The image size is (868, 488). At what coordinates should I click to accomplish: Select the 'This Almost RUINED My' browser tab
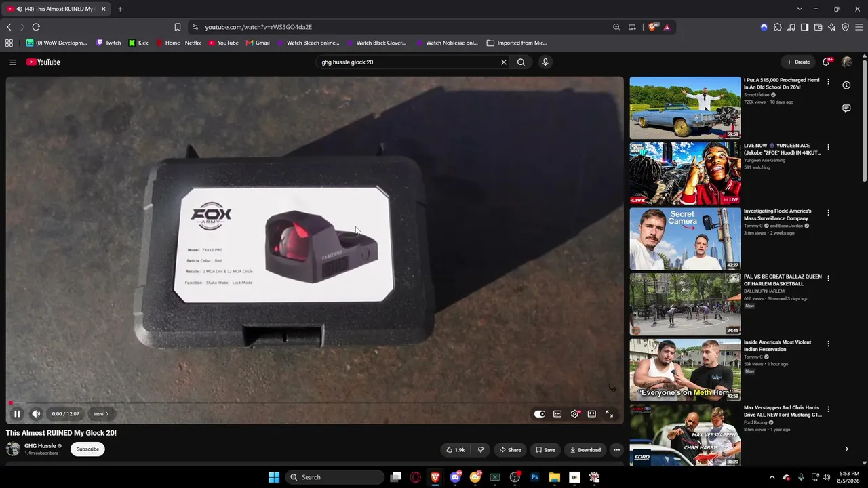(x=56, y=9)
